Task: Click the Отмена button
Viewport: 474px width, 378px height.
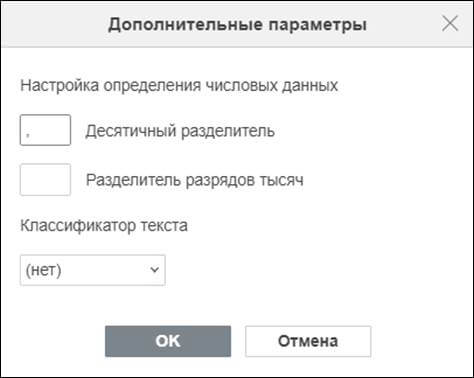Action: [308, 341]
